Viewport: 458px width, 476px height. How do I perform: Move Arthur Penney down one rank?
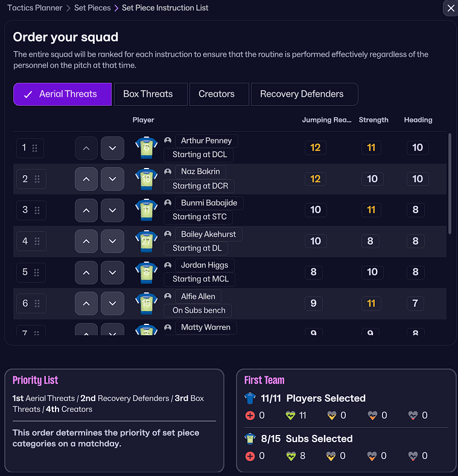tap(112, 148)
